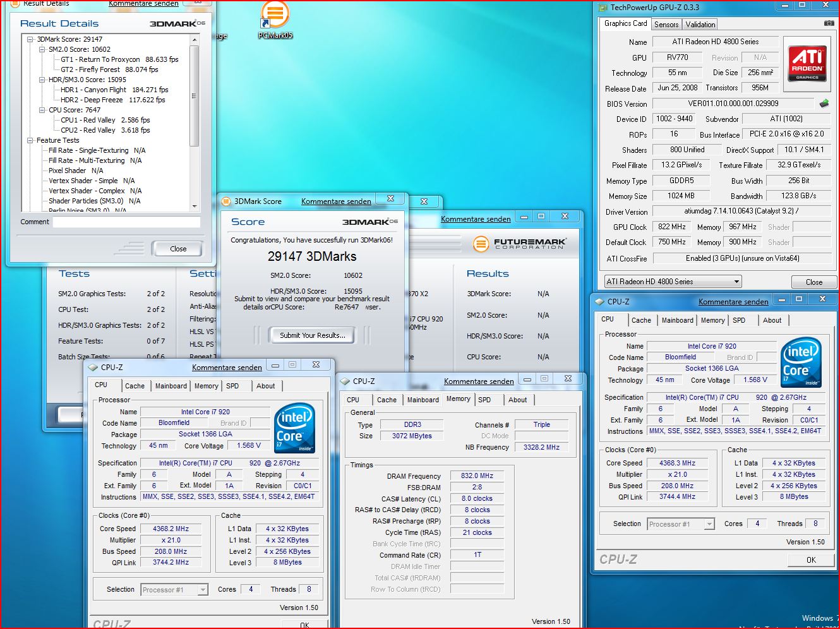Screen dimensions: 840x629
Task: Switch to the Validation tab in GPU-Z
Action: click(700, 24)
